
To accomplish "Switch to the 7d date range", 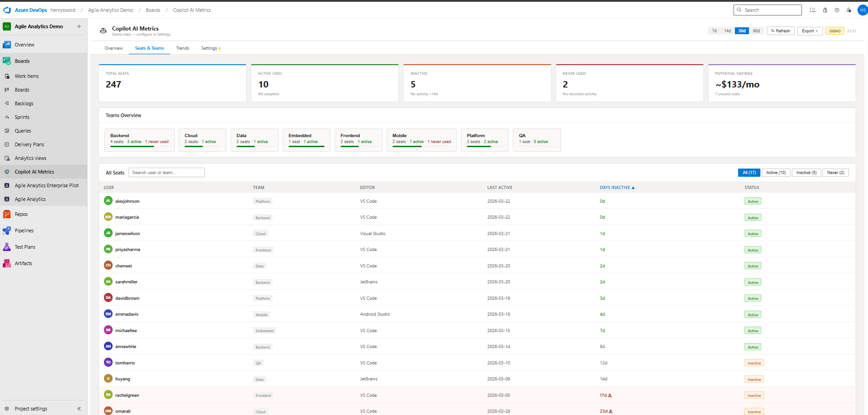I will (x=714, y=31).
